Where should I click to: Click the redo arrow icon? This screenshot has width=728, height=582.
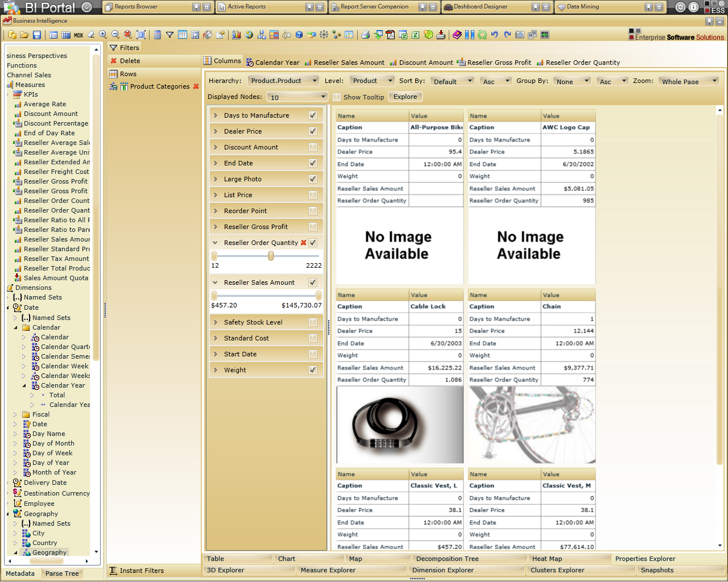pos(507,35)
